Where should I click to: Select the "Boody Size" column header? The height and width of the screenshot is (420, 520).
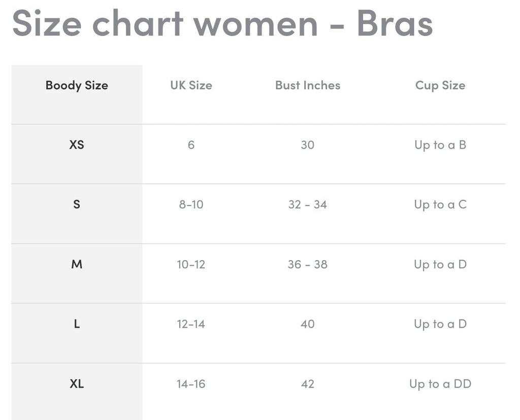coord(77,85)
